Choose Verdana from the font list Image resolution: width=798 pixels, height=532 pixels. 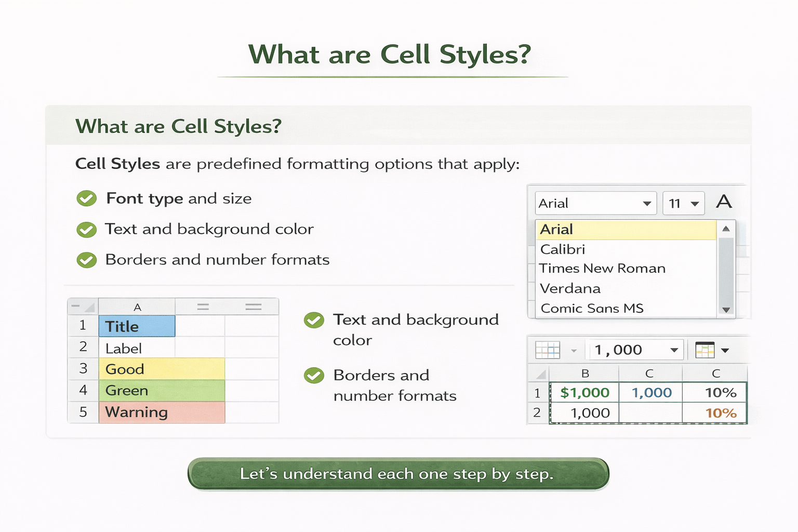(x=626, y=288)
